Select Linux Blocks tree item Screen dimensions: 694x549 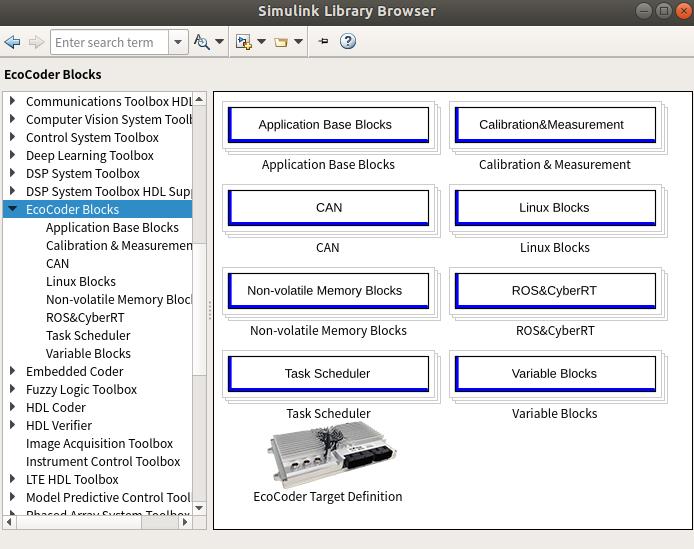tap(81, 282)
